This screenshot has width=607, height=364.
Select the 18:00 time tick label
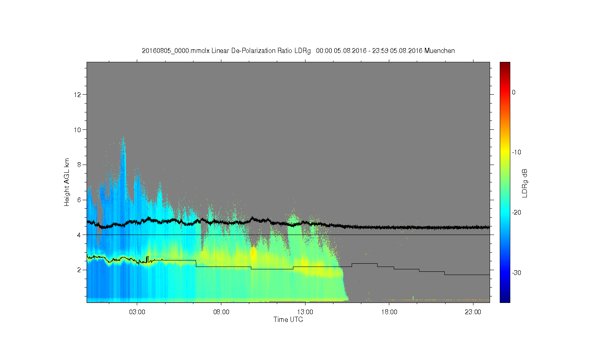click(389, 312)
